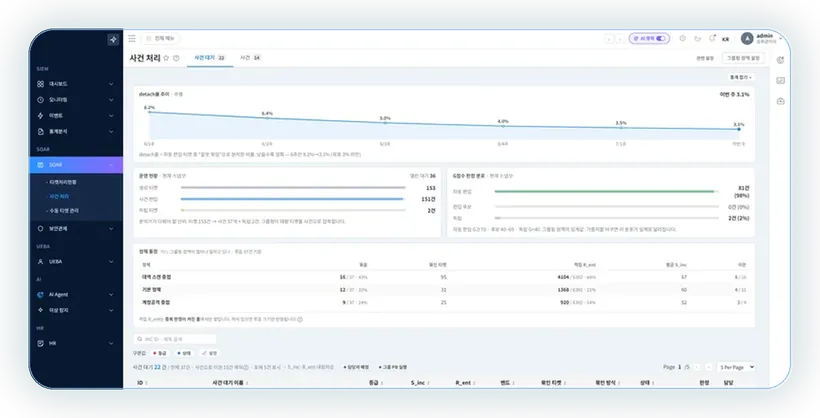The image size is (820, 418).
Task: Click the hamburger menu icon
Action: (x=132, y=38)
